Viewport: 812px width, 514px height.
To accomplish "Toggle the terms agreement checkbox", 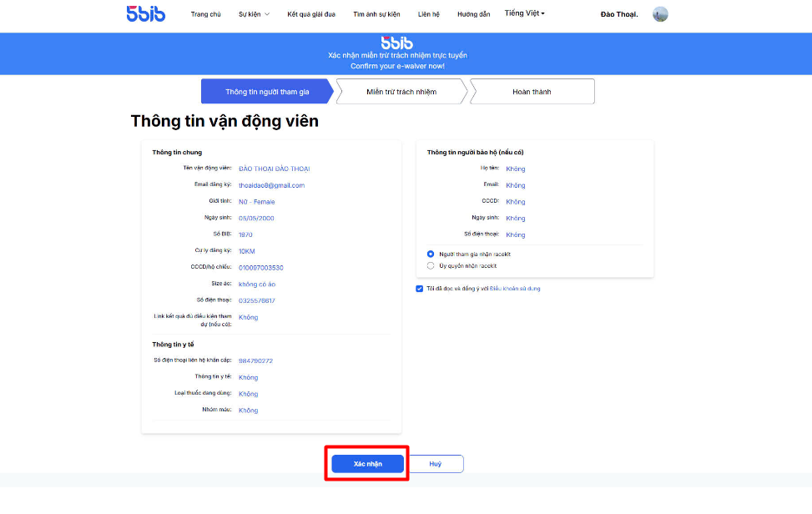I will tap(420, 289).
